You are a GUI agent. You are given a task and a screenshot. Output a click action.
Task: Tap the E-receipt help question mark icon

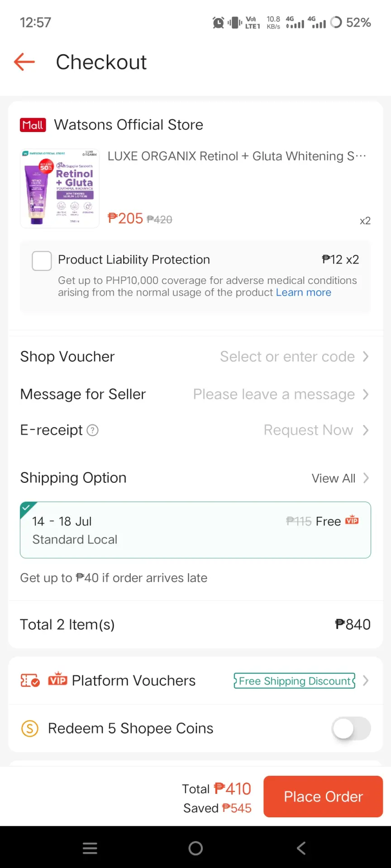[92, 430]
